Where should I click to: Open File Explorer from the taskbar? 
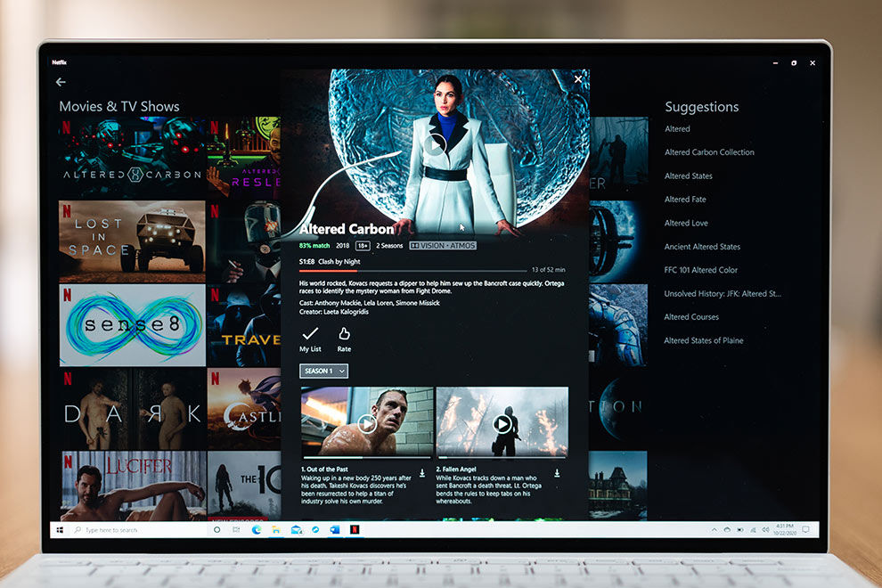(276, 530)
